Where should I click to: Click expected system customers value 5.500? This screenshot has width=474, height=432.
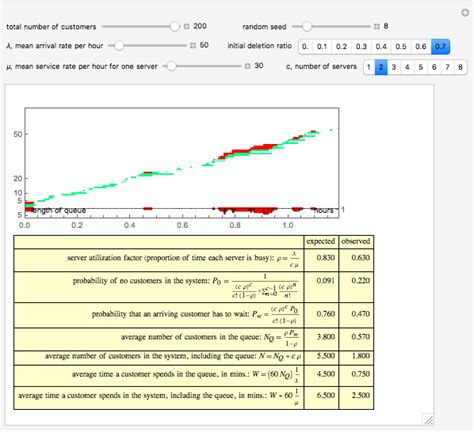tap(326, 356)
